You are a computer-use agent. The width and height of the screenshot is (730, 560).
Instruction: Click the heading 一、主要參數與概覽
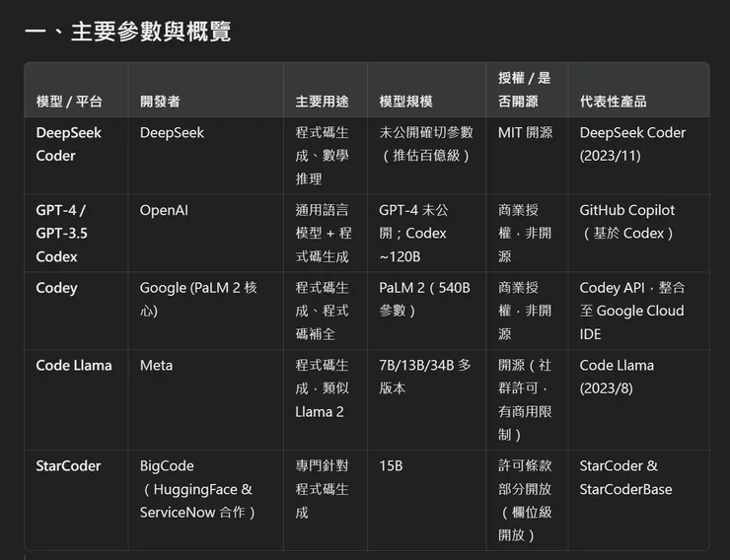pyautogui.click(x=127, y=32)
